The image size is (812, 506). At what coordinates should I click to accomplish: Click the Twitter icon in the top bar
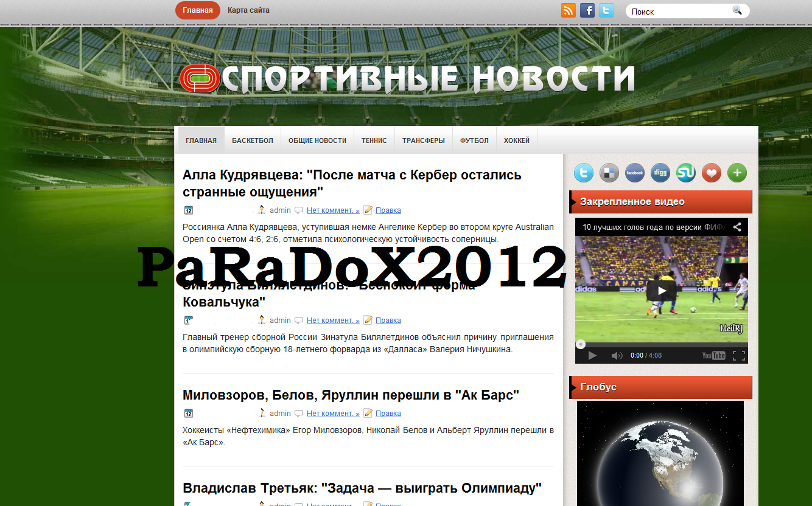pyautogui.click(x=606, y=10)
